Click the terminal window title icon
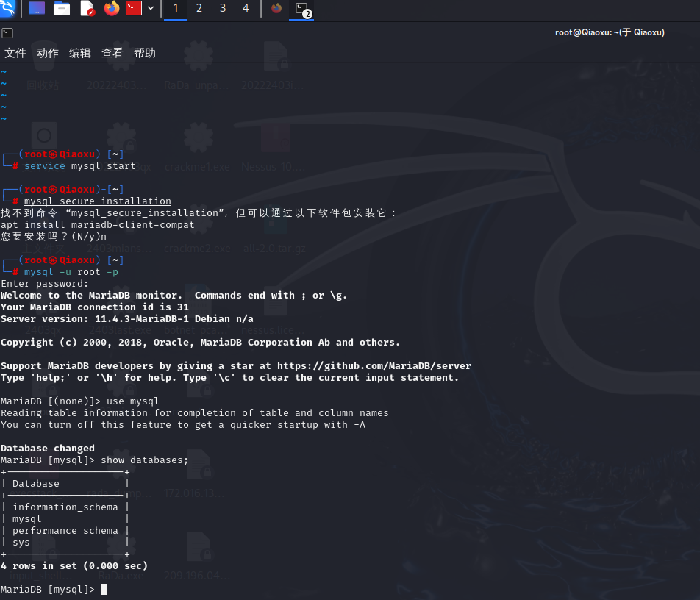Viewport: 700px width, 600px height. coord(7,32)
